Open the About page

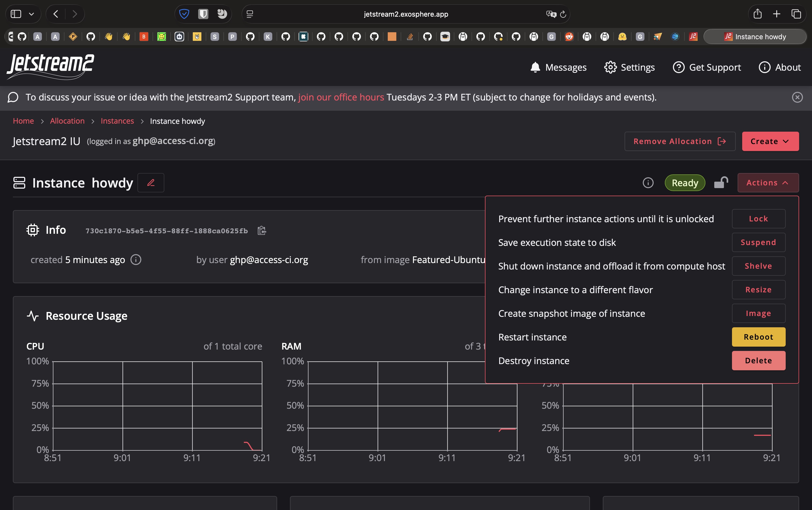(x=780, y=67)
